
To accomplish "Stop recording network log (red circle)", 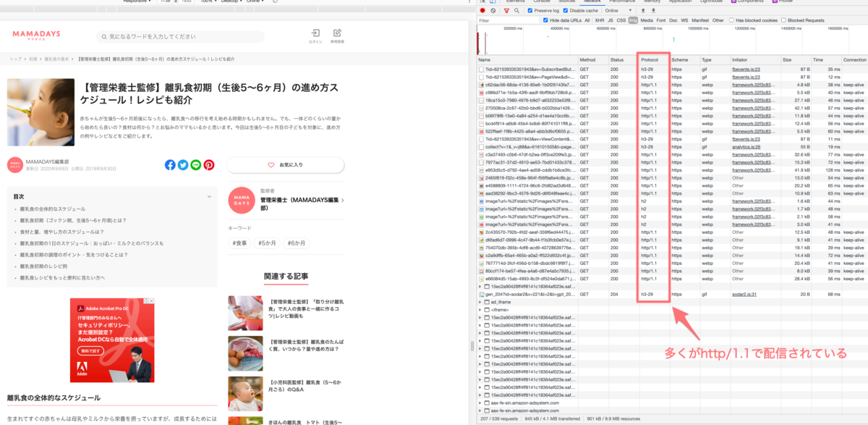I will pos(482,11).
